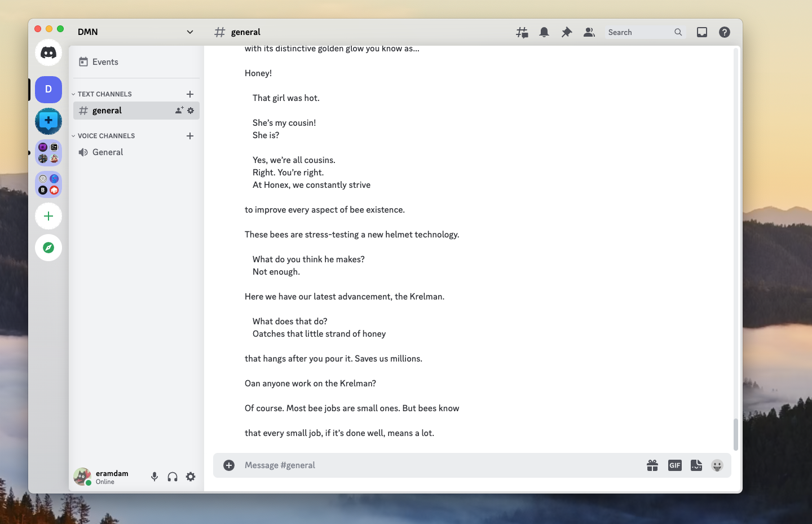
Task: Open the blue plus chat server icon
Action: coord(48,121)
